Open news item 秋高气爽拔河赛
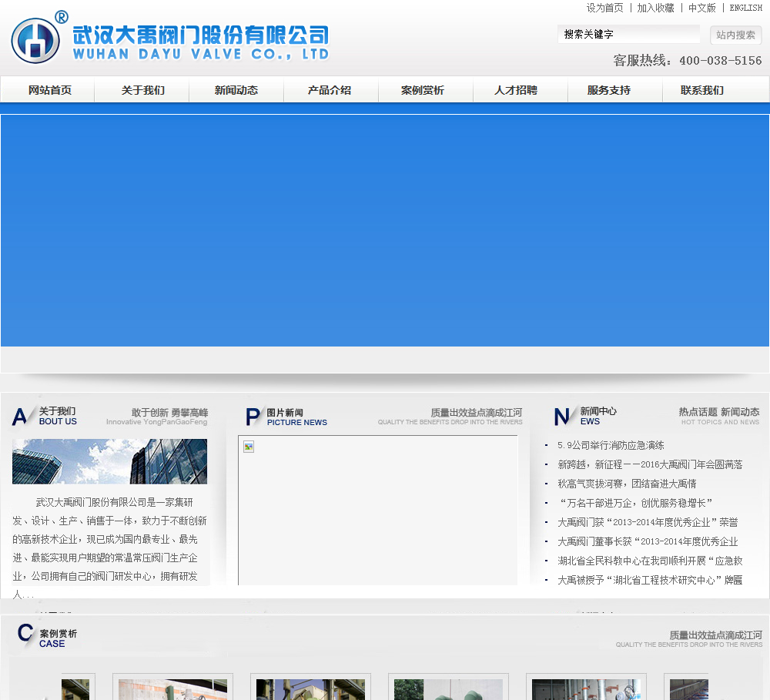 tap(627, 484)
